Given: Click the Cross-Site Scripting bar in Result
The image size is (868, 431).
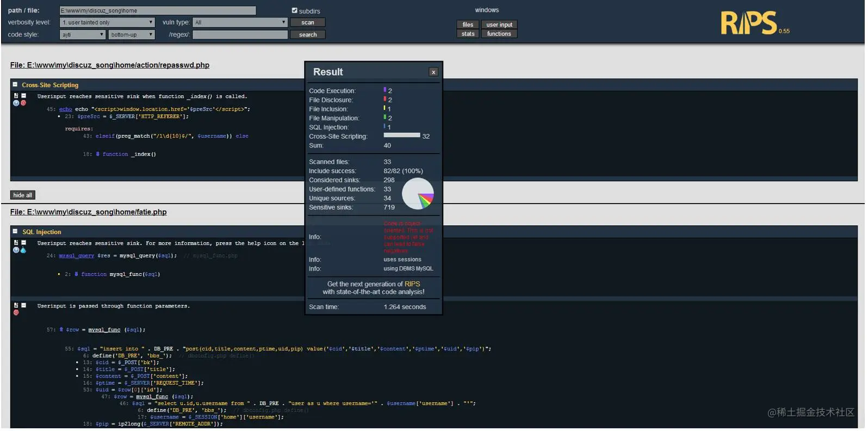Looking at the screenshot, I should 402,136.
